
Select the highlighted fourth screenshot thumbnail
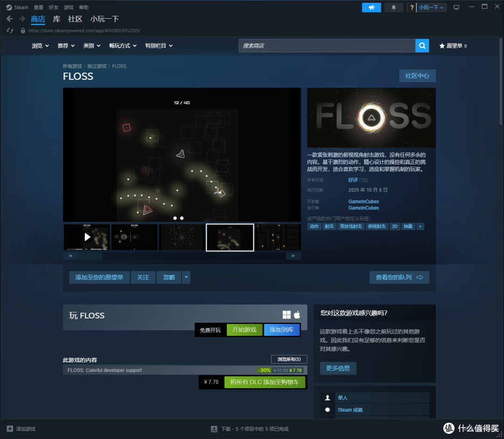pyautogui.click(x=230, y=237)
